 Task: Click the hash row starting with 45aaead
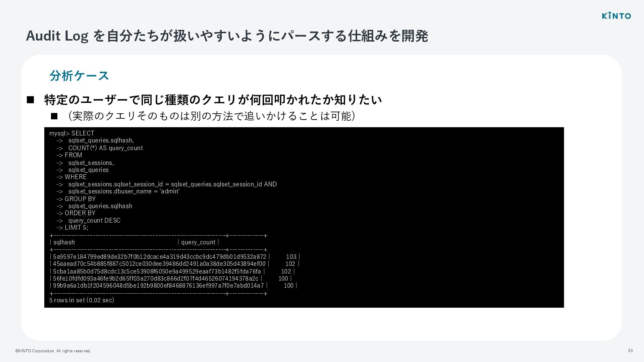[x=174, y=264]
